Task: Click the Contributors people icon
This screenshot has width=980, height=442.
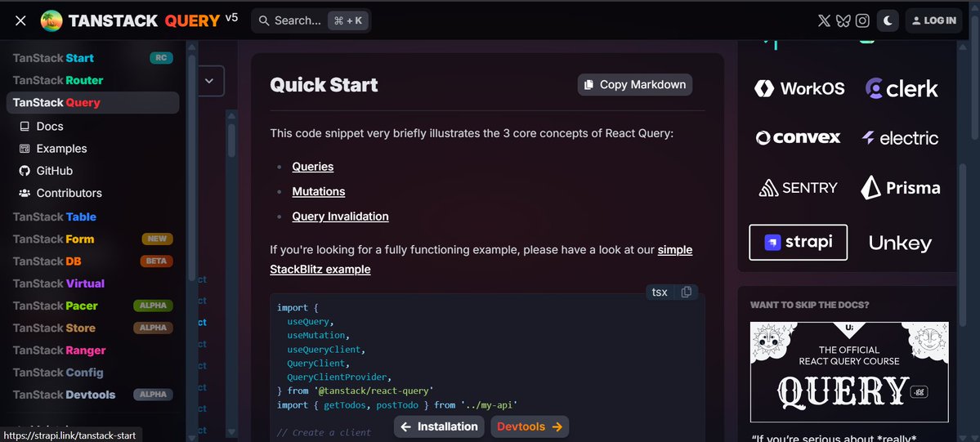Action: (25, 193)
